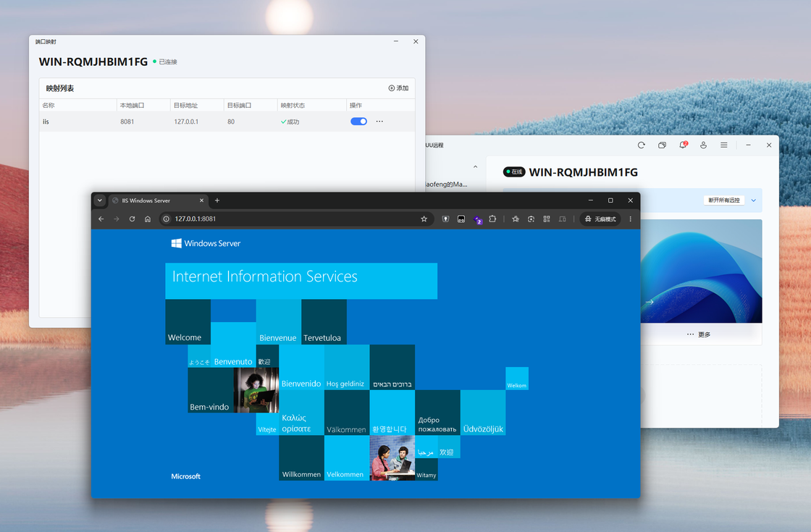This screenshot has height=532, width=811.
Task: Open the notification bell in UU远程
Action: click(x=683, y=145)
